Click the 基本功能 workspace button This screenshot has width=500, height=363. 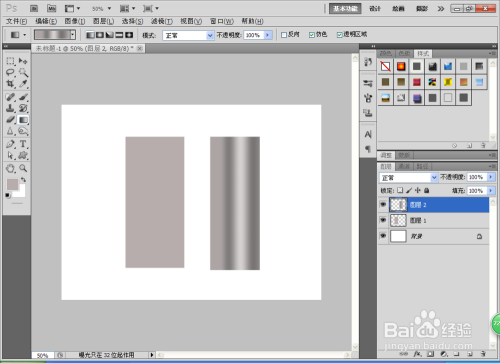coord(345,9)
